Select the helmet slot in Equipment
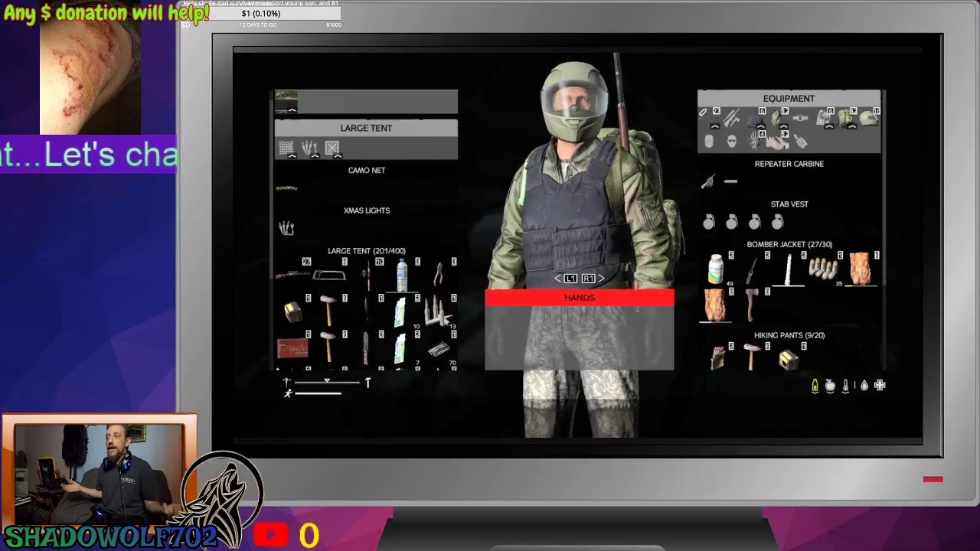Viewport: 980px width, 551px height. click(869, 119)
